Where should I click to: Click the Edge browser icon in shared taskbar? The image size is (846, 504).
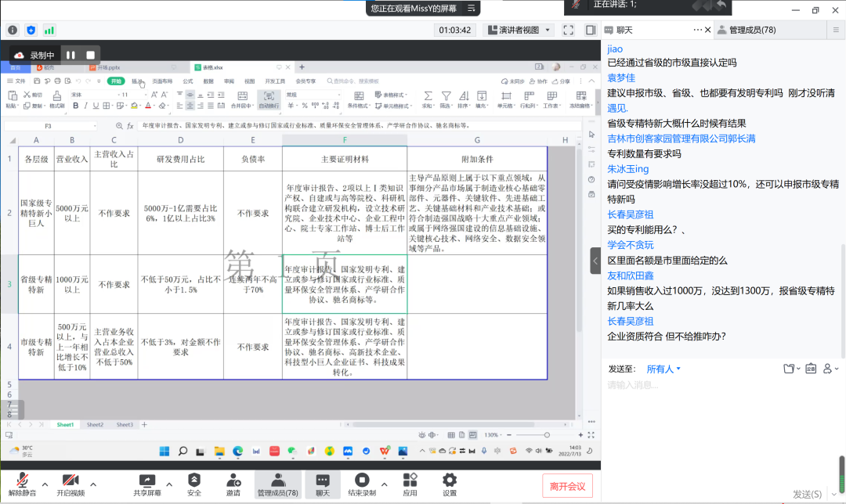238,452
